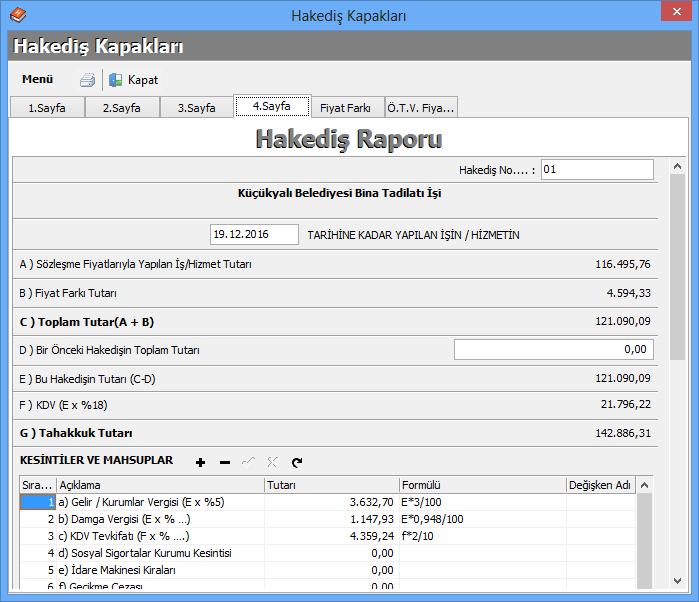Remove deduction row with minus icon
Image resolution: width=699 pixels, height=602 pixels.
224,462
